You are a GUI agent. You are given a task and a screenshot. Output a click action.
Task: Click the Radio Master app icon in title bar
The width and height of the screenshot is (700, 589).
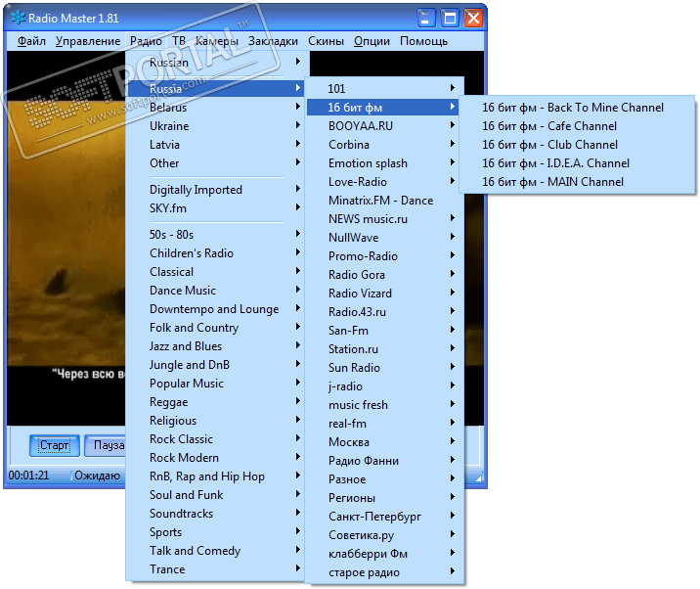coord(18,18)
